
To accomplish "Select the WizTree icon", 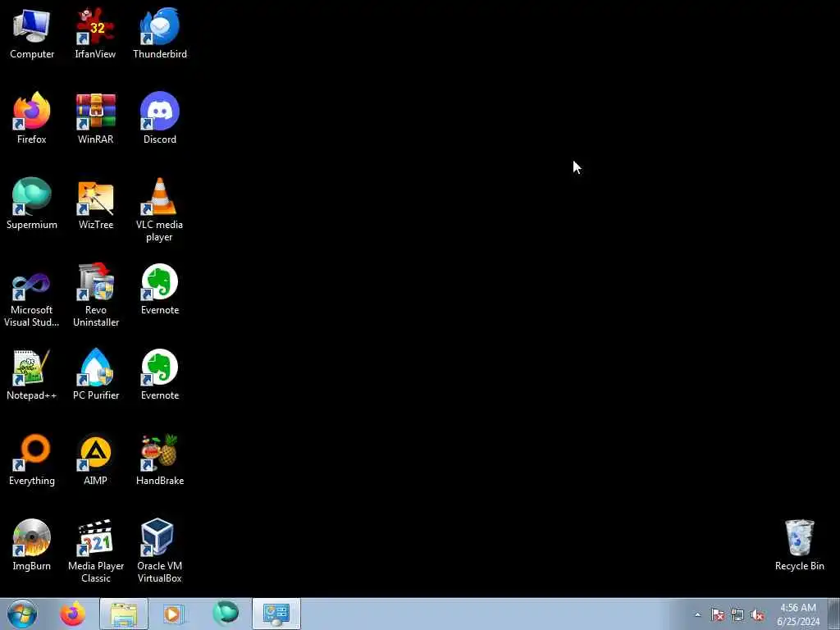I will tap(95, 203).
